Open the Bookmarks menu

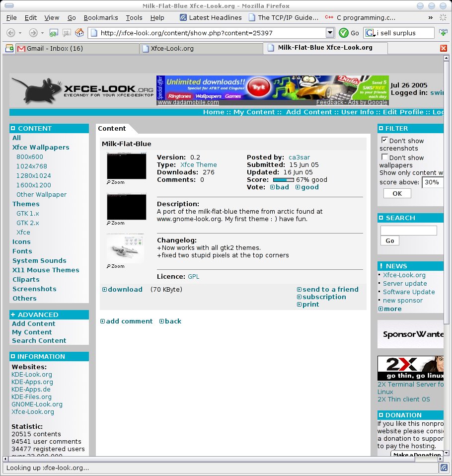tap(101, 17)
